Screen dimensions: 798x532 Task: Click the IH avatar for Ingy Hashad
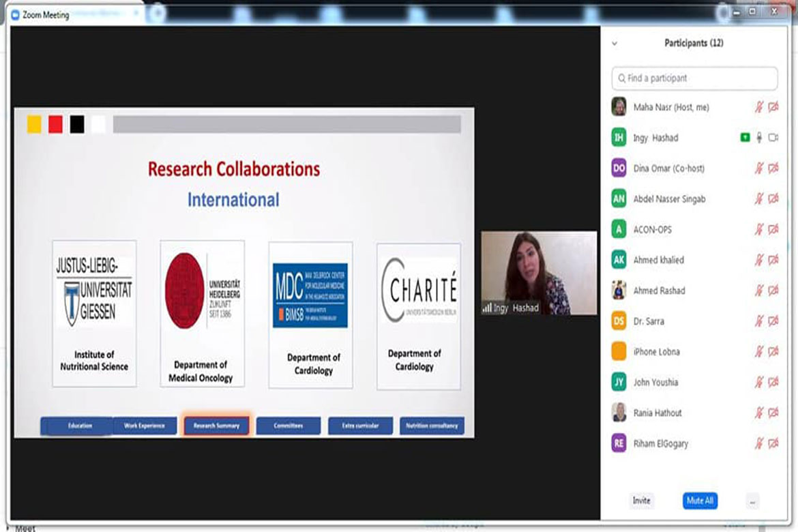619,138
